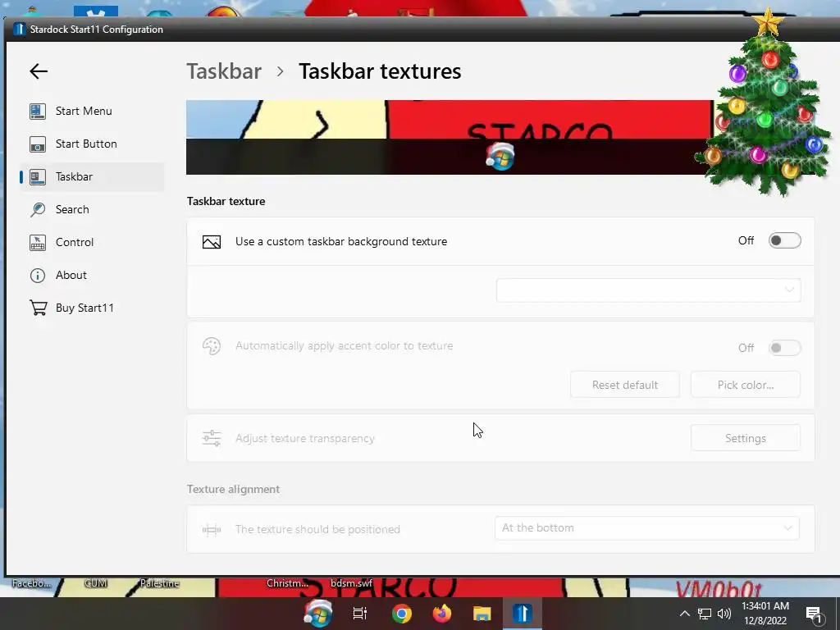This screenshot has width=840, height=630.
Task: Click the custom texture picture icon
Action: [x=212, y=242]
